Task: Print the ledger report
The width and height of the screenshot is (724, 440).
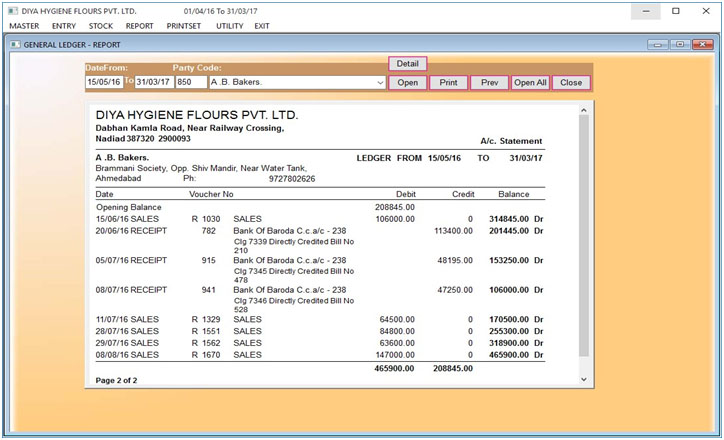Action: [448, 83]
